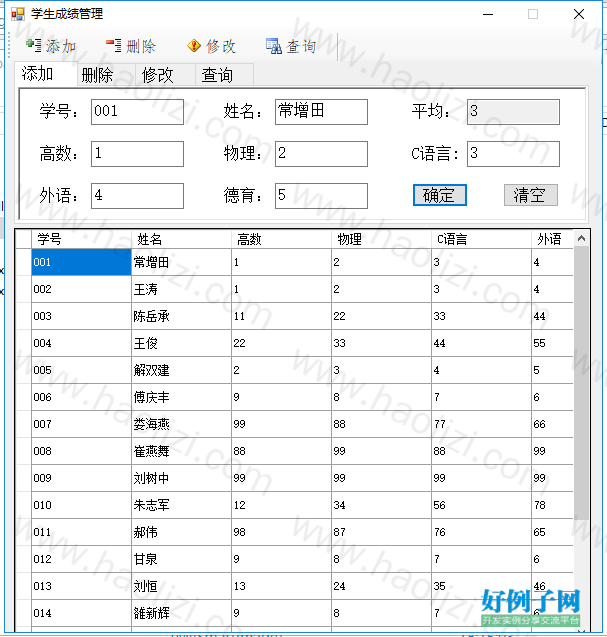This screenshot has width=607, height=637.
Task: Open the 修改 tab
Action: 166,75
